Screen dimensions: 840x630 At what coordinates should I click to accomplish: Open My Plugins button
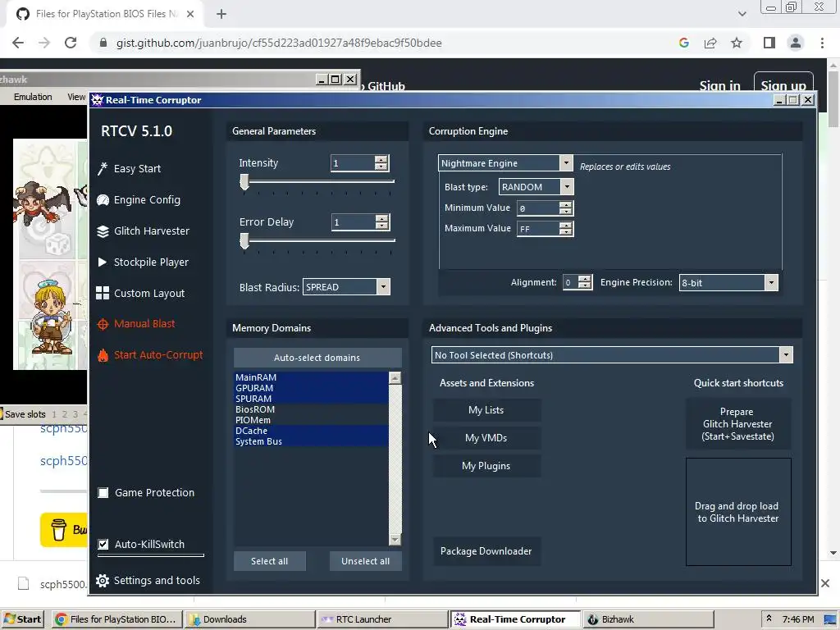[486, 466]
